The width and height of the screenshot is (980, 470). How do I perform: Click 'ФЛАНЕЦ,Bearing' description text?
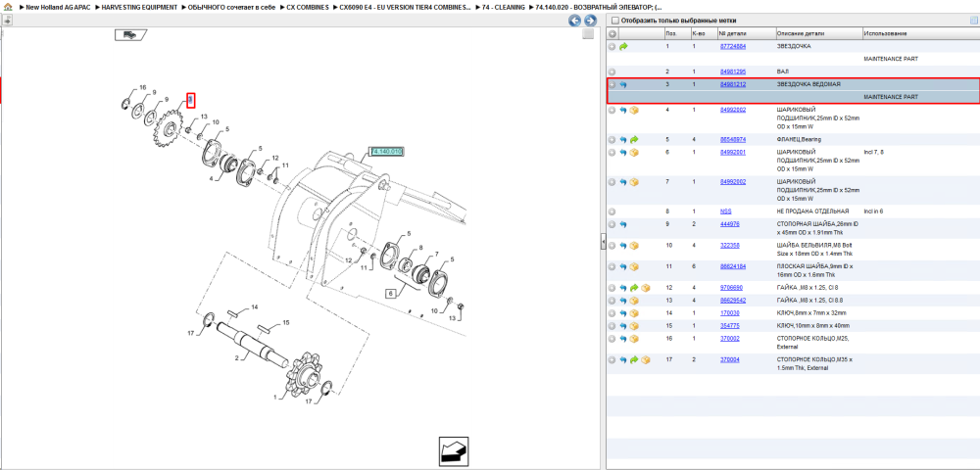pyautogui.click(x=799, y=140)
